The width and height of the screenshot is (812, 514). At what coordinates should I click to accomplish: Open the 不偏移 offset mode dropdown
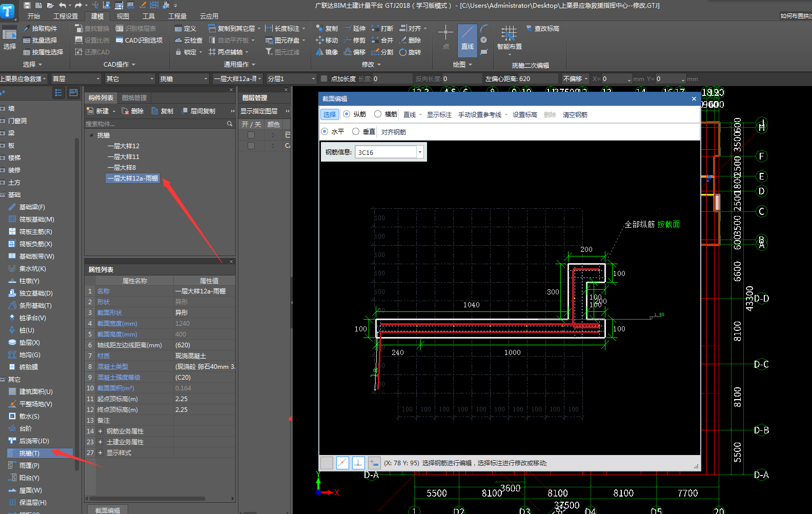575,78
